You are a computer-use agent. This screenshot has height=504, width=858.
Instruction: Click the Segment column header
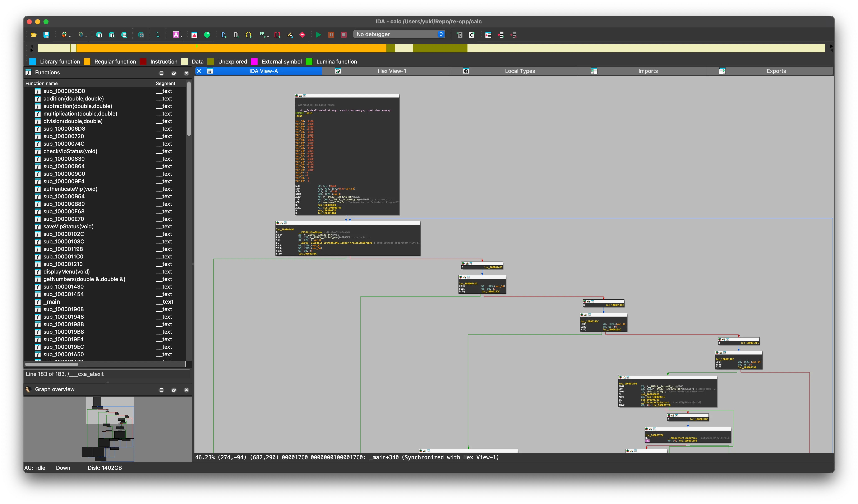tap(165, 83)
